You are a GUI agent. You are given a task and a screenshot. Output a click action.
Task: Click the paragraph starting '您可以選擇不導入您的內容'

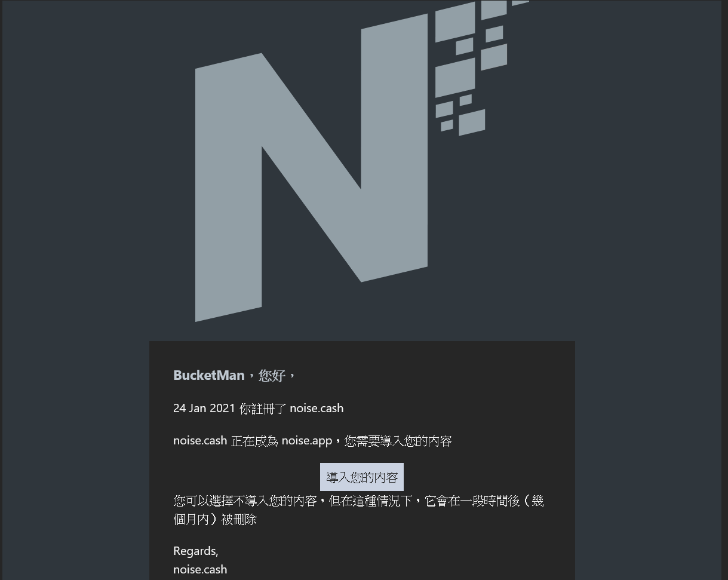coord(358,510)
